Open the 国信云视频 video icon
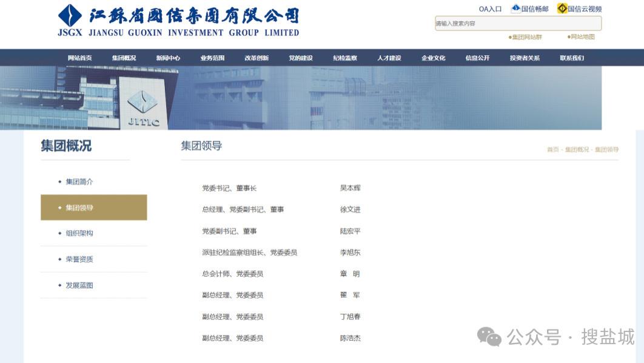 coord(562,8)
